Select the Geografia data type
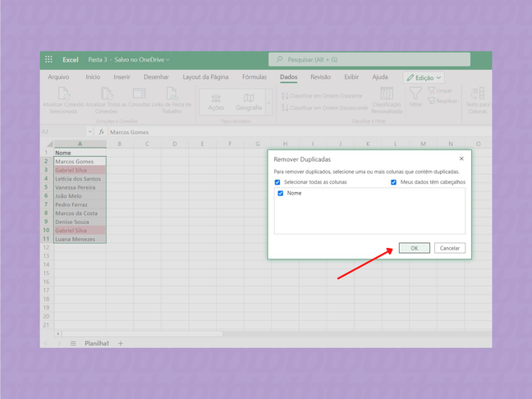Image resolution: width=532 pixels, height=399 pixels. click(249, 103)
